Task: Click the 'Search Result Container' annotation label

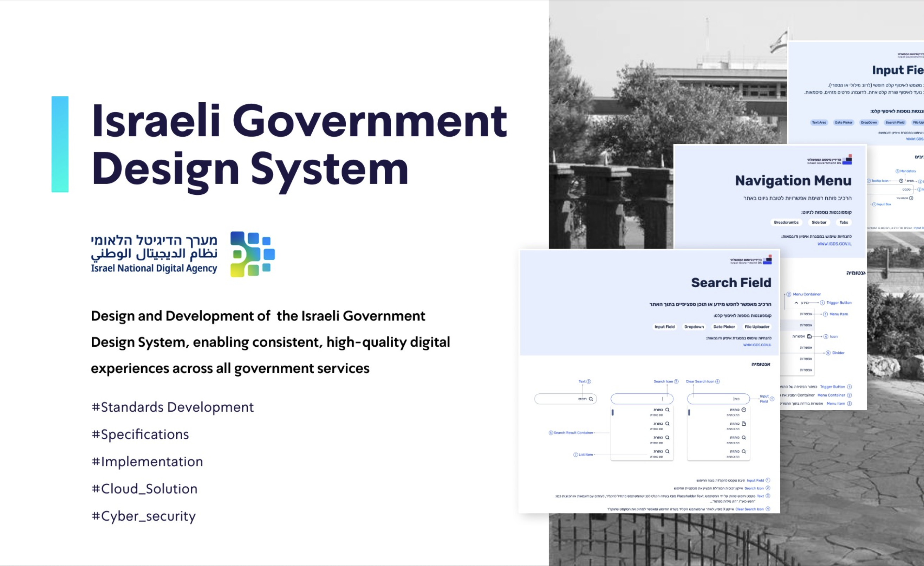Action: pyautogui.click(x=573, y=433)
